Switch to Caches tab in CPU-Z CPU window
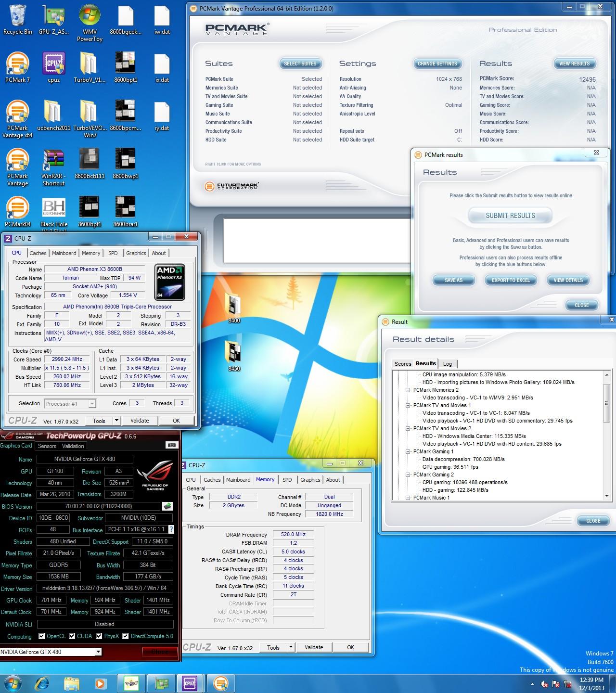 tap(38, 253)
